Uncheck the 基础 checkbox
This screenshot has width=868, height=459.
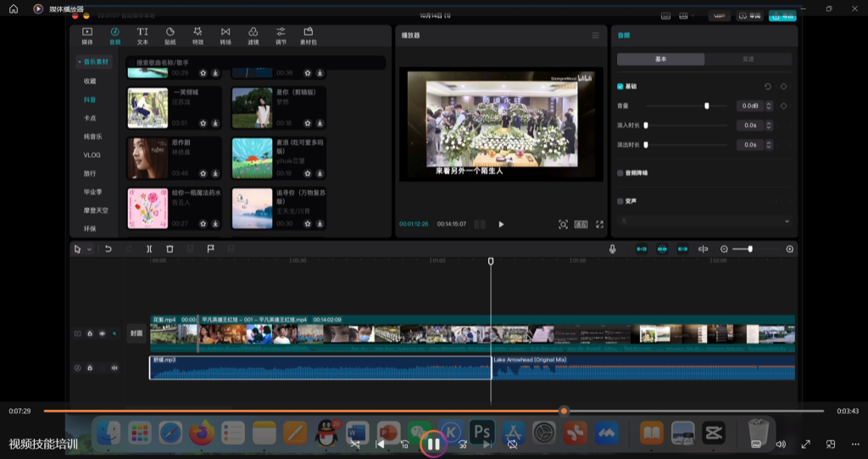(620, 87)
